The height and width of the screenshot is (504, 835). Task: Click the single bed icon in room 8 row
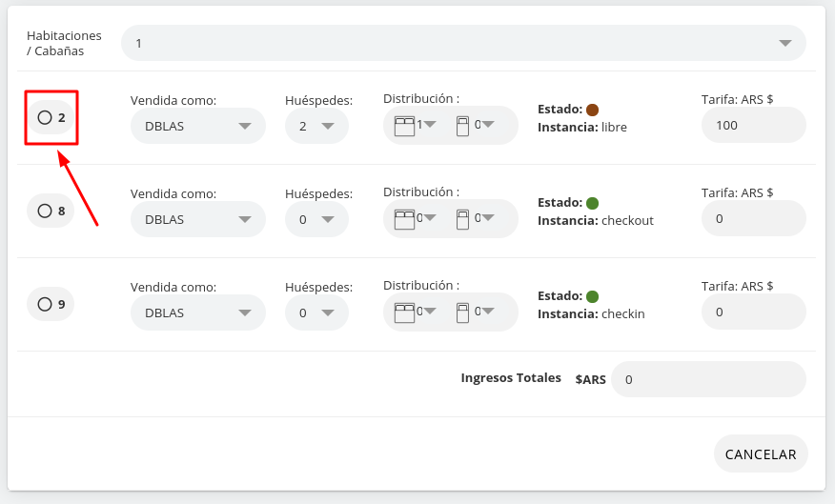tap(463, 219)
